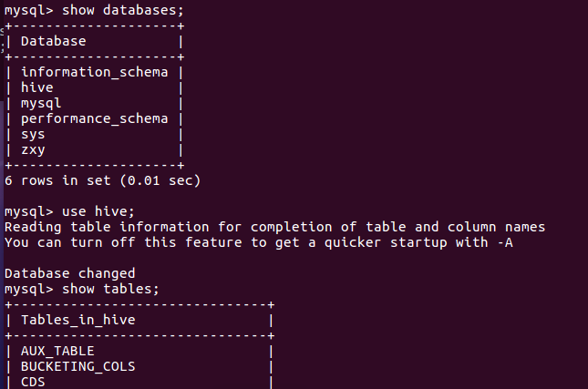The image size is (588, 389).
Task: Select the performance_schema database row
Action: pyautogui.click(x=94, y=118)
